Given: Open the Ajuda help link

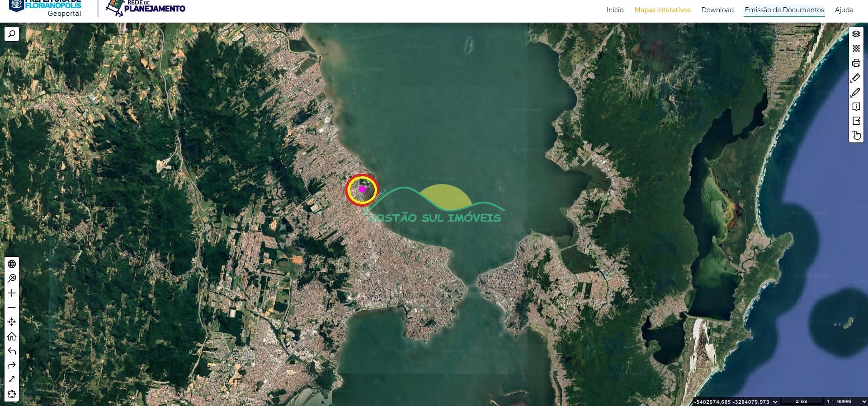Looking at the screenshot, I should click(844, 10).
